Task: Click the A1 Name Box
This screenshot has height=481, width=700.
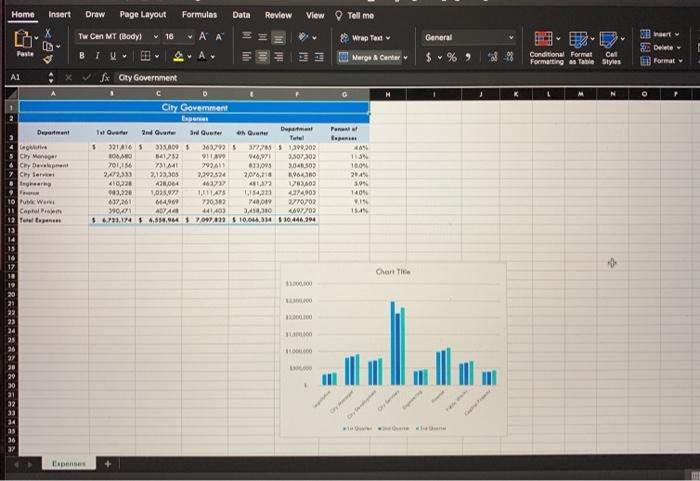Action: tap(28, 77)
